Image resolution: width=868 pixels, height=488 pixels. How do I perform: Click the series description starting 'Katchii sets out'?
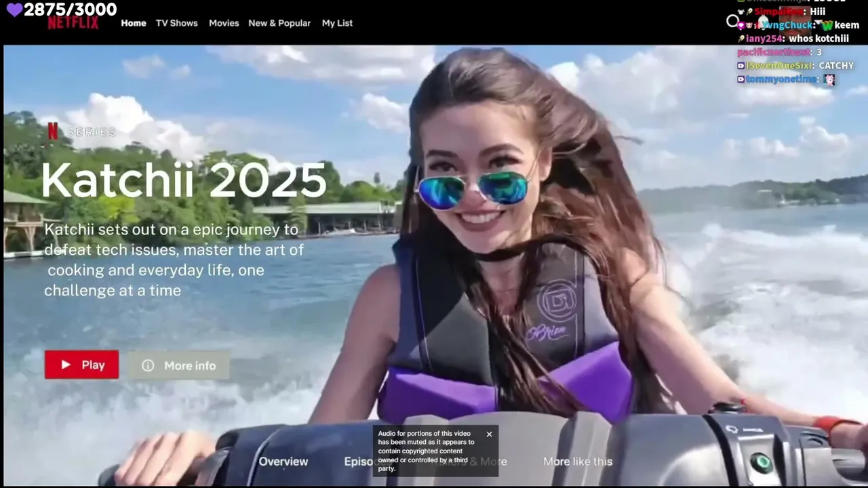(174, 260)
